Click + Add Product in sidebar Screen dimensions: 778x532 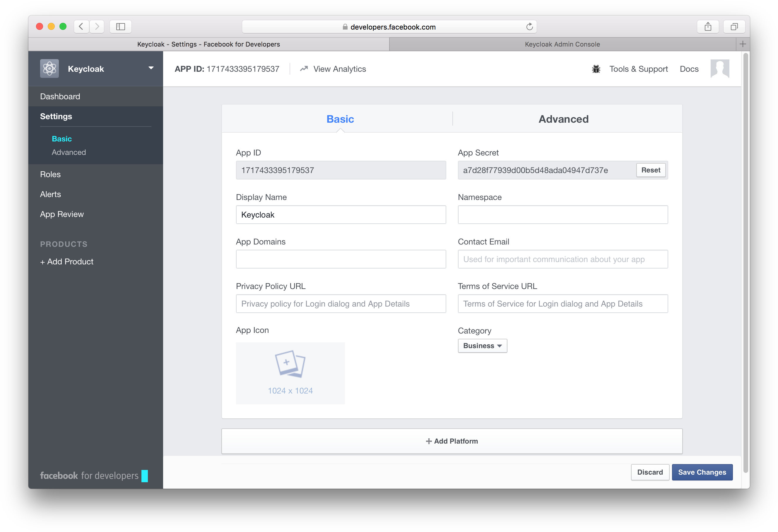[x=67, y=261]
